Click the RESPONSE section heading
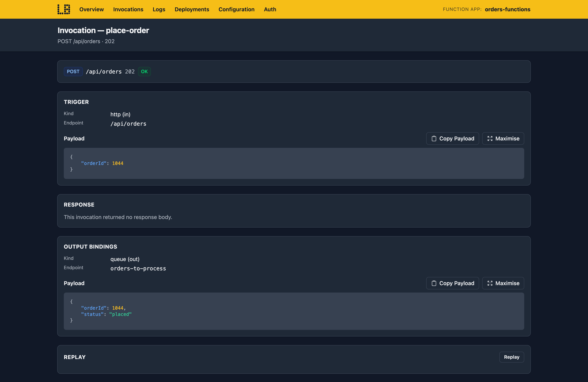Screen dimensions: 588x382 tap(79, 205)
